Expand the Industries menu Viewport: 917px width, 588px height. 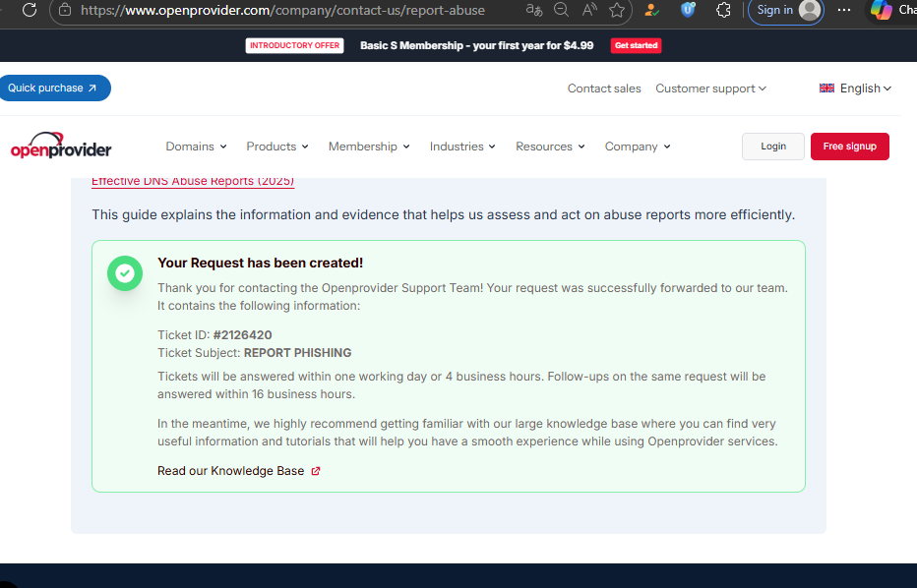click(x=462, y=147)
